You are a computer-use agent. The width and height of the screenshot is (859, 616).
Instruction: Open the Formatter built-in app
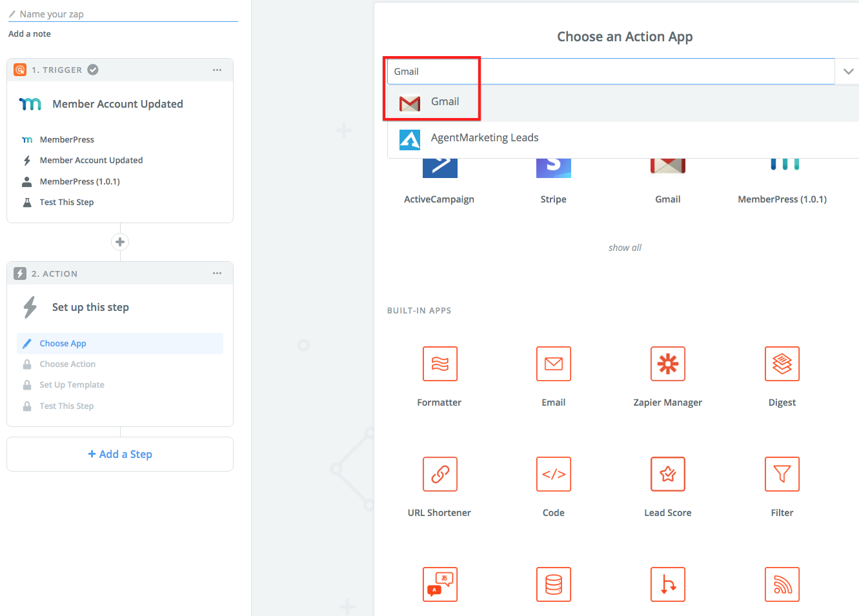[x=440, y=364]
